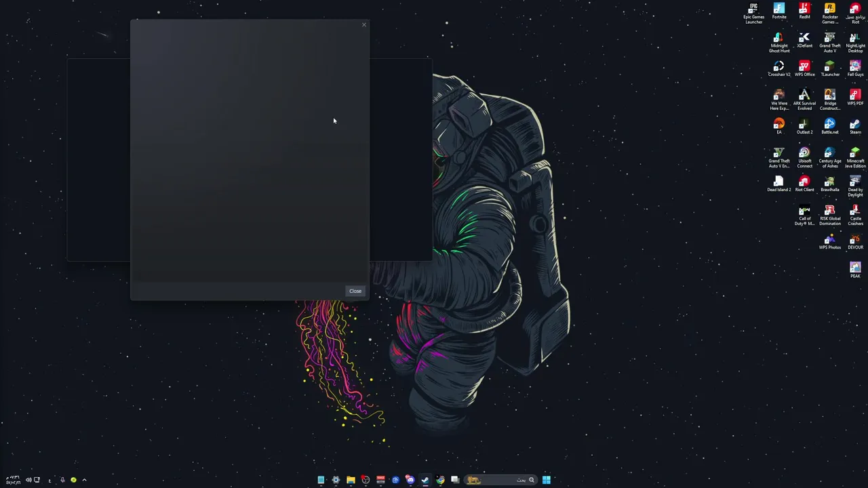
Task: Open Google Chrome from the taskbar
Action: (440, 480)
